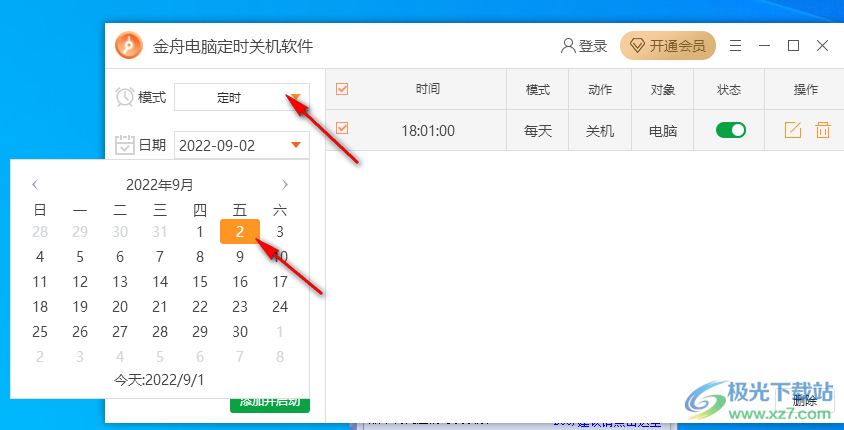
Task: Close the shutdown software window
Action: click(822, 46)
